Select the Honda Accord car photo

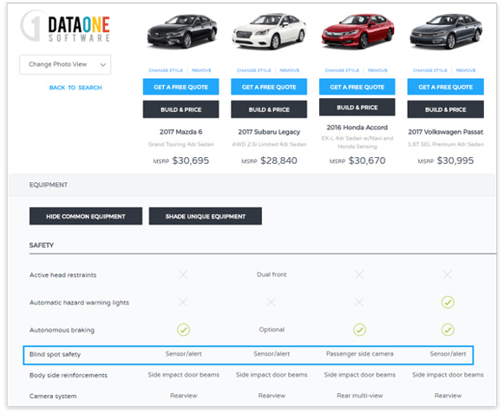click(x=357, y=31)
